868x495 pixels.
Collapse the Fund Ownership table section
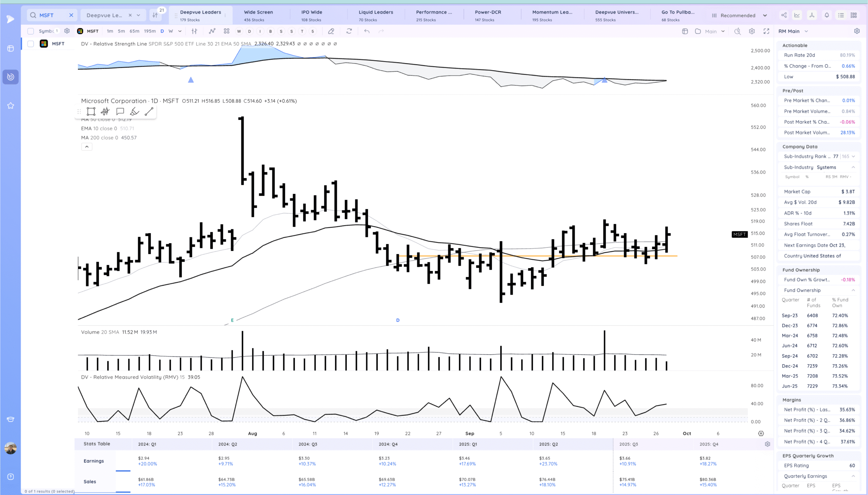click(853, 290)
